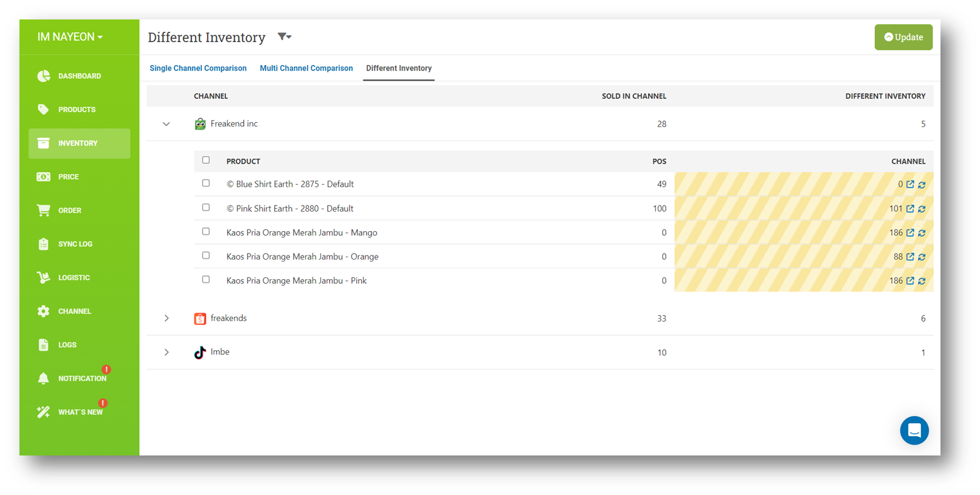Open the IM NAYEON account dropdown
Image resolution: width=980 pixels, height=495 pixels.
point(70,36)
